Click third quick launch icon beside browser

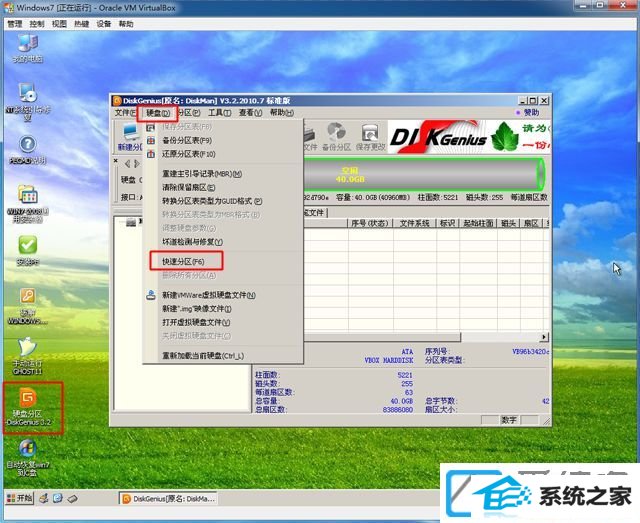point(72,499)
